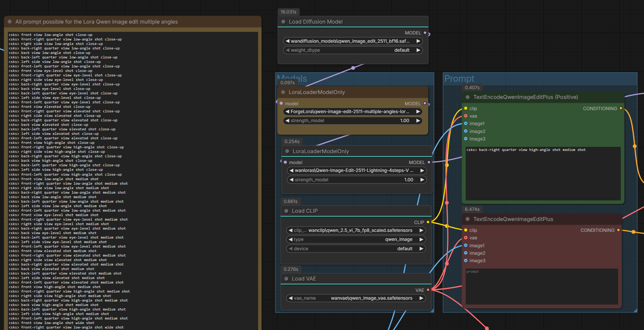Collapse the Load CLIP node via title dot

(x=287, y=211)
